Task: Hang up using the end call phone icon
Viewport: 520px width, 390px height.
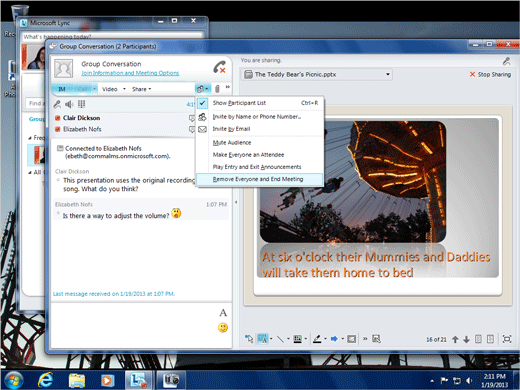Action: [x=219, y=67]
